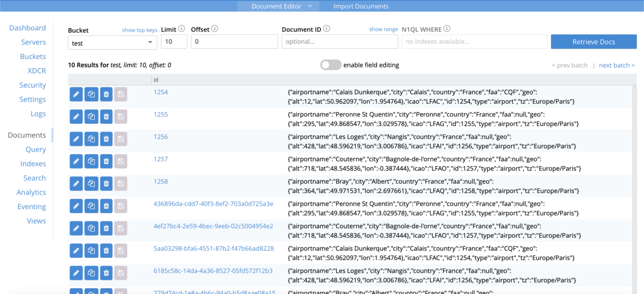Click the Limit info icon
Image resolution: width=644 pixels, height=294 pixels.
click(x=182, y=29)
